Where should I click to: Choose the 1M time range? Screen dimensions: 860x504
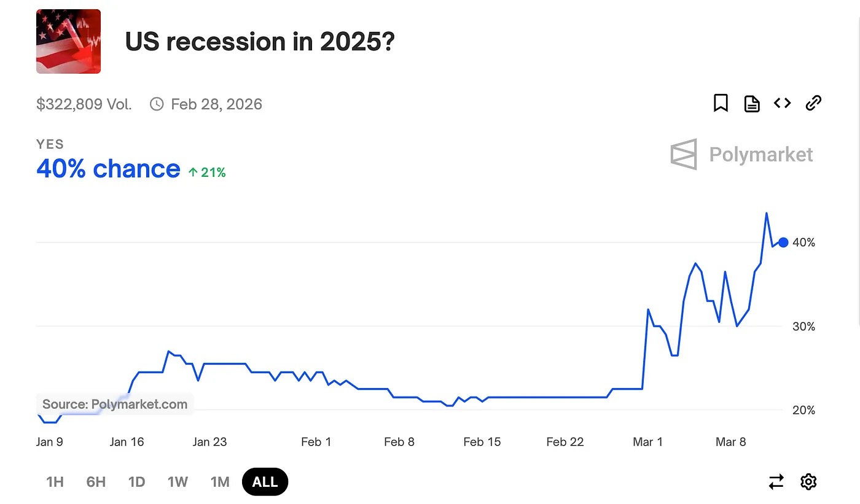click(x=220, y=482)
